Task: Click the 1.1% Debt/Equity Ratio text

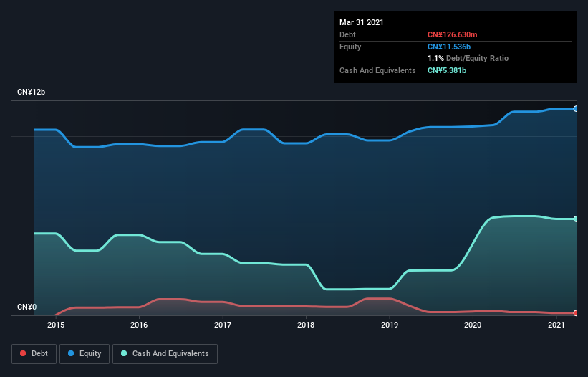Action: (x=468, y=59)
